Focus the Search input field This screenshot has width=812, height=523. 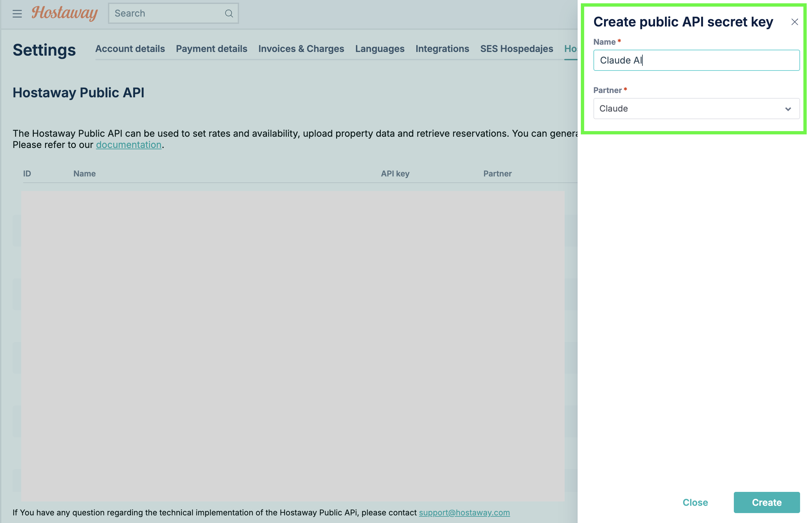coord(173,13)
